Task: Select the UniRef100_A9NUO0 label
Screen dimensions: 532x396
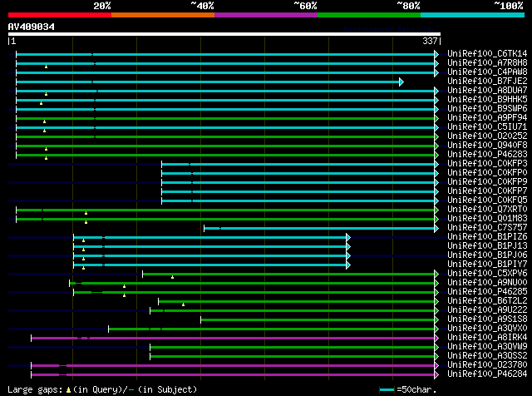Action: tap(487, 283)
